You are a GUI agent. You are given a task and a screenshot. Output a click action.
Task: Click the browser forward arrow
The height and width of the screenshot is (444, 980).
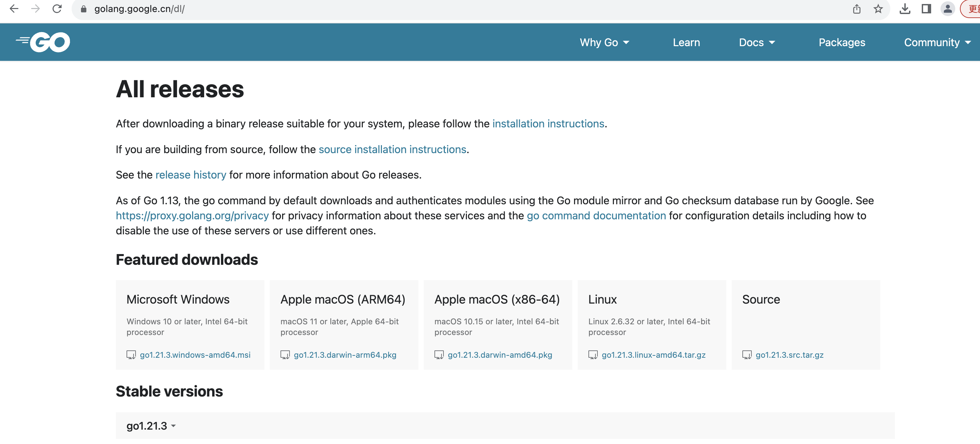pyautogui.click(x=35, y=9)
